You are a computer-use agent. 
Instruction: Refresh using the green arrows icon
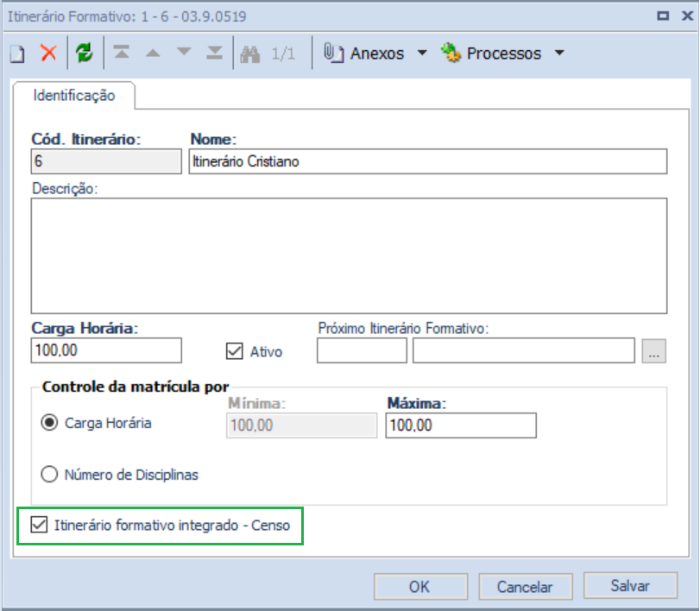(x=84, y=53)
